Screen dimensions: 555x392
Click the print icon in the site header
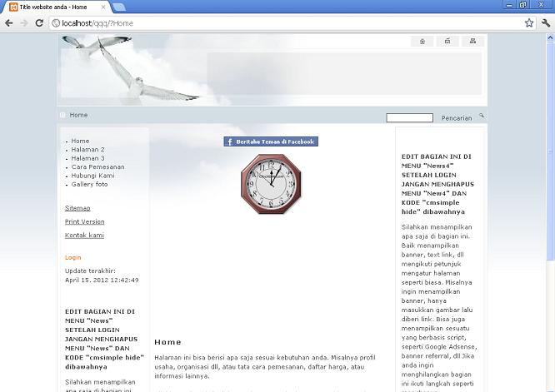[x=447, y=42]
